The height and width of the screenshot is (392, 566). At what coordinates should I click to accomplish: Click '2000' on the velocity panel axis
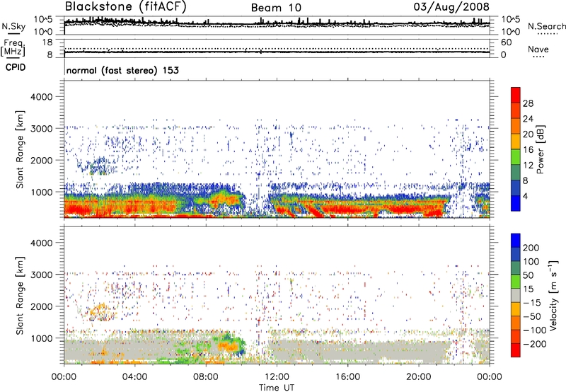click(42, 306)
